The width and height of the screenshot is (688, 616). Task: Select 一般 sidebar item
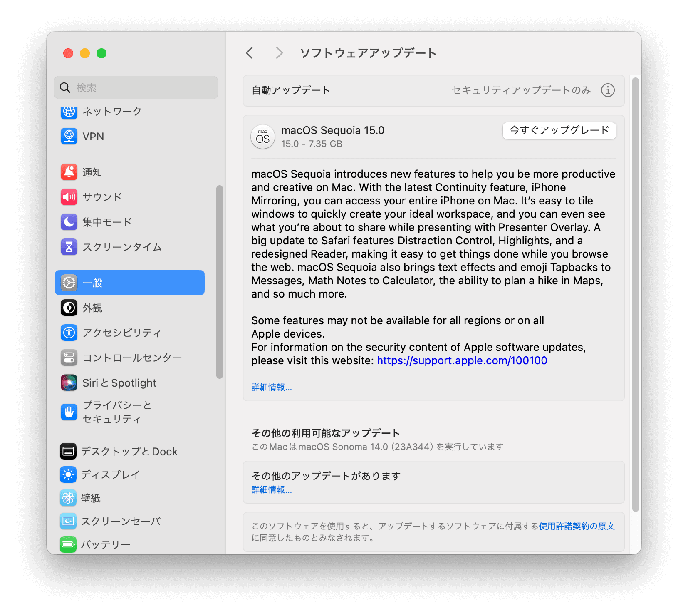click(130, 283)
